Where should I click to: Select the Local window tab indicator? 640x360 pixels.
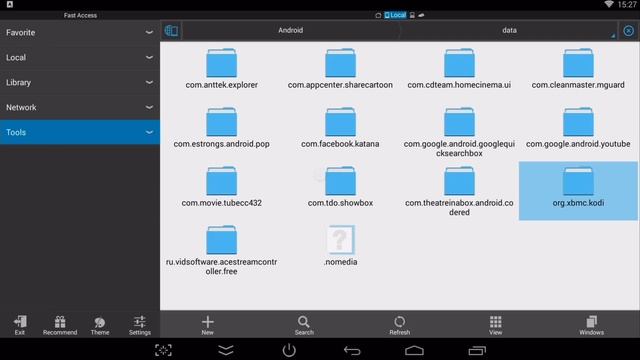pos(395,15)
